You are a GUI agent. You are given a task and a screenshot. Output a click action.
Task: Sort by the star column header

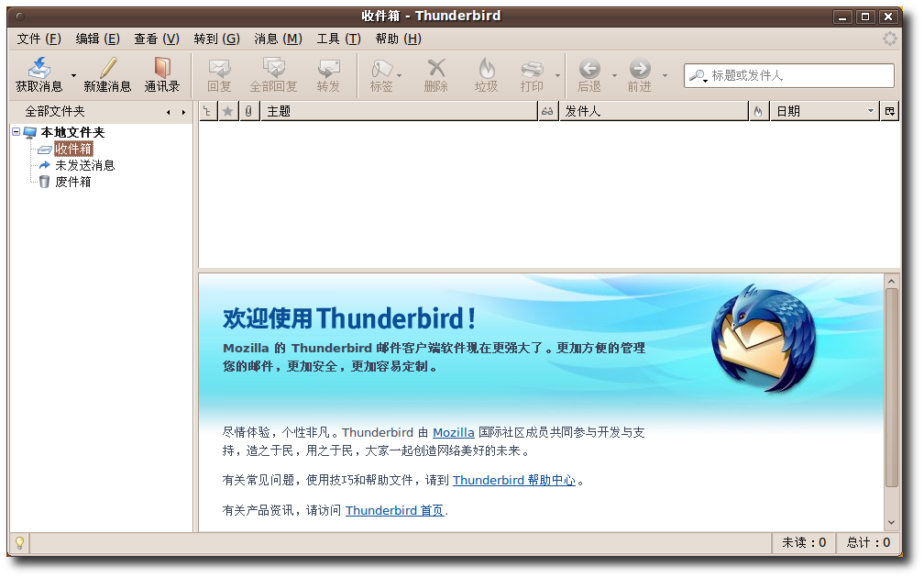pos(227,111)
